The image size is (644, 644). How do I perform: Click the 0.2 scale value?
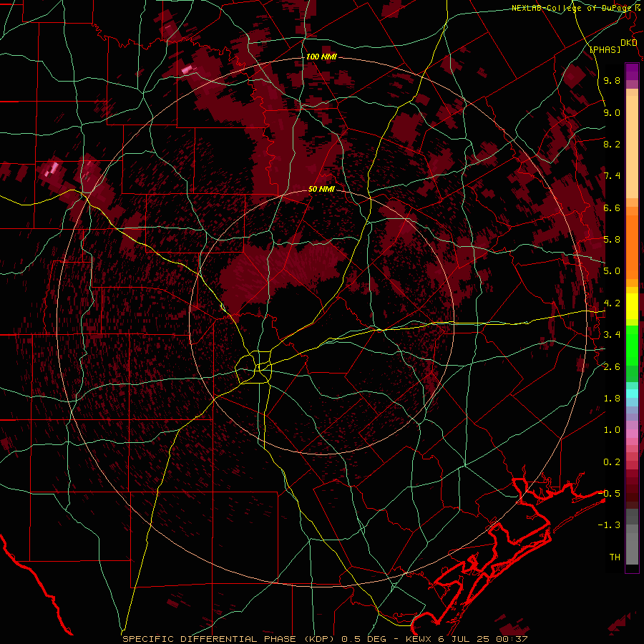(x=612, y=462)
